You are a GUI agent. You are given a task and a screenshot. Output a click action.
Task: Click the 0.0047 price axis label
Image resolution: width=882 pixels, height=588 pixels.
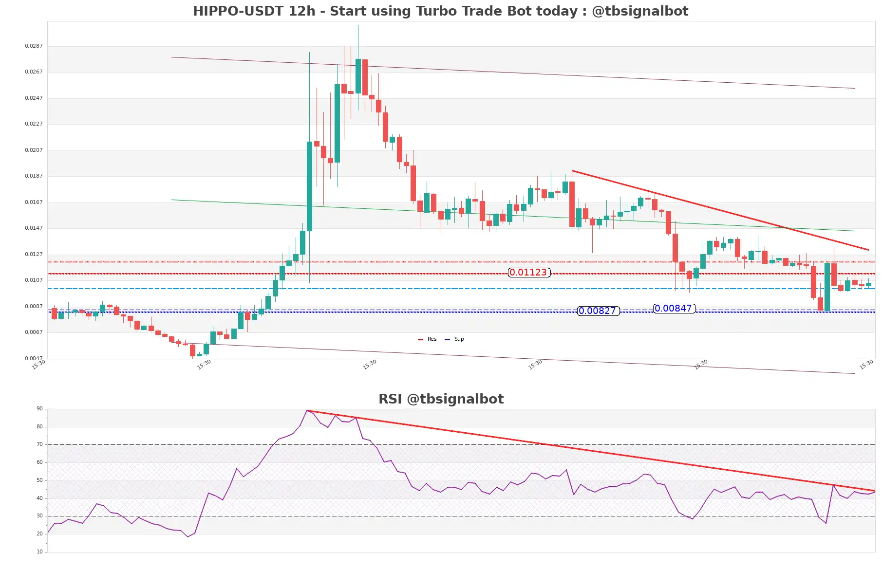[x=34, y=359]
